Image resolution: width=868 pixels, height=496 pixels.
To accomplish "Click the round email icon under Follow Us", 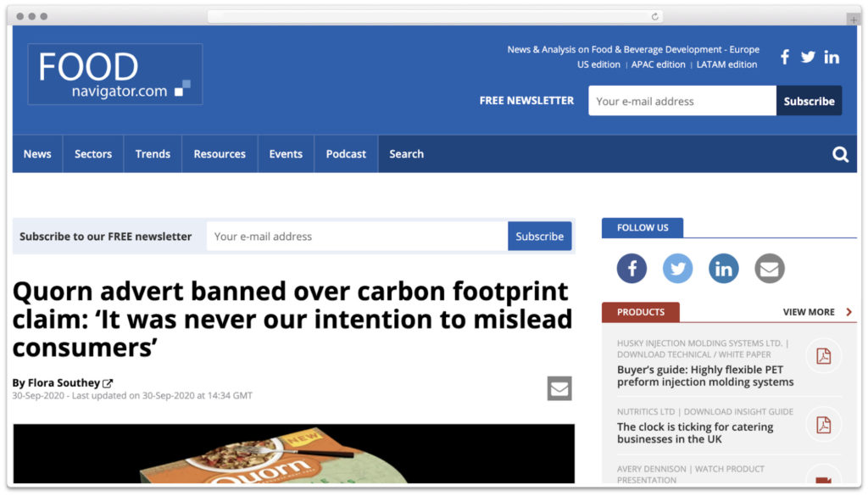I will coord(770,269).
